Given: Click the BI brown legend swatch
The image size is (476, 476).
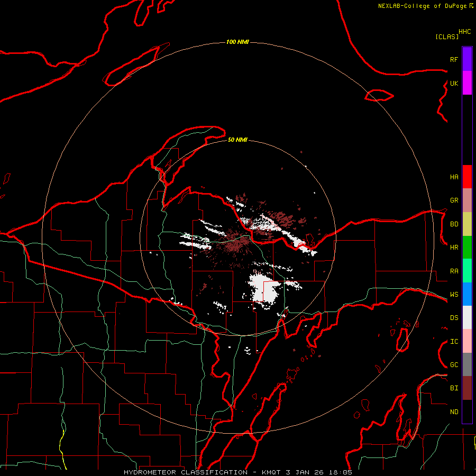Looking at the screenshot, I should pos(467,388).
